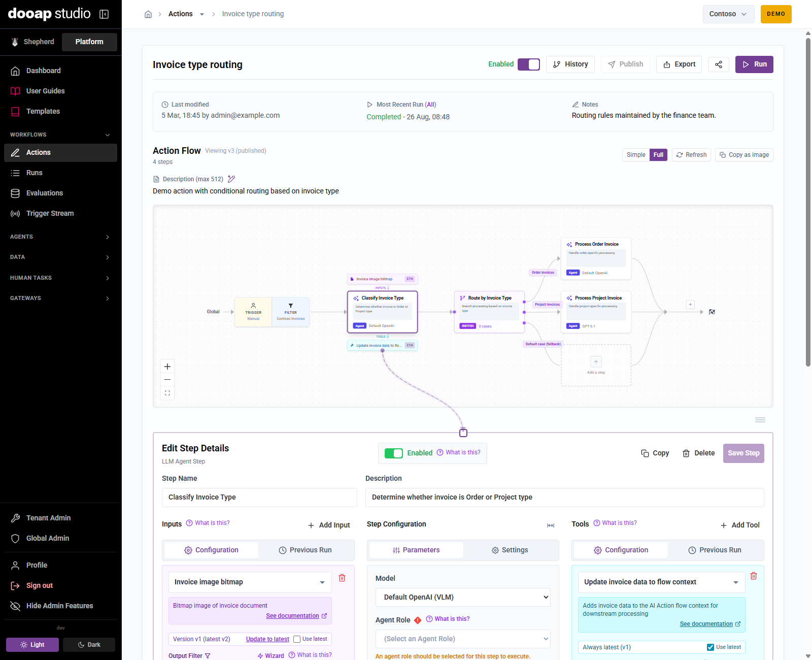Open Dashboard from sidebar
The height and width of the screenshot is (660, 812).
point(60,71)
